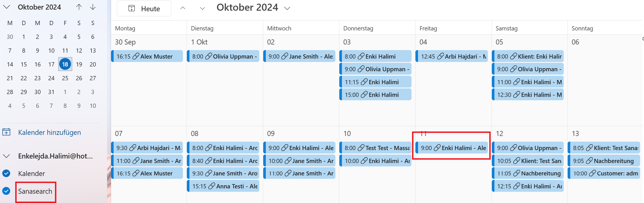Viewport: 644px width, 203px height.
Task: Click the Kalender hinzufügen calendar icon
Action: (6, 132)
